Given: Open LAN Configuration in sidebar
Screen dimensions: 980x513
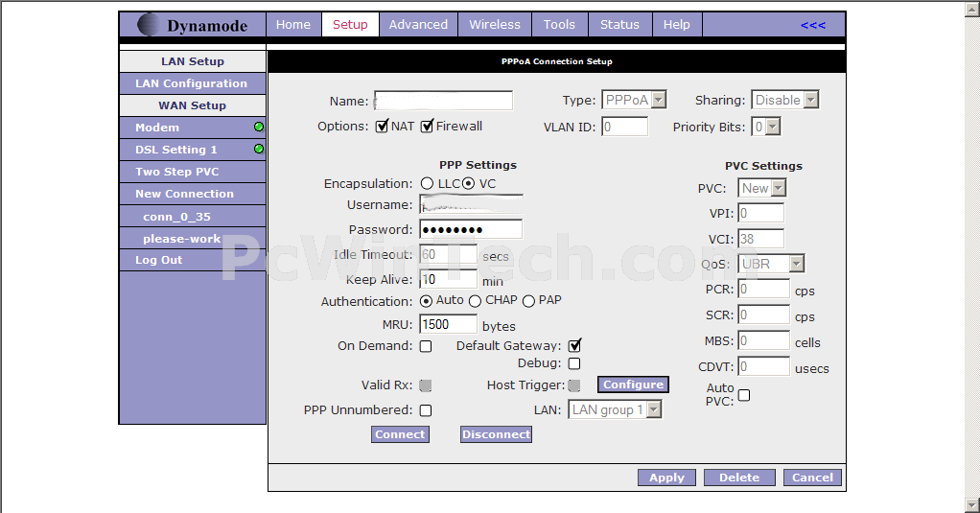Looking at the screenshot, I should click(193, 83).
